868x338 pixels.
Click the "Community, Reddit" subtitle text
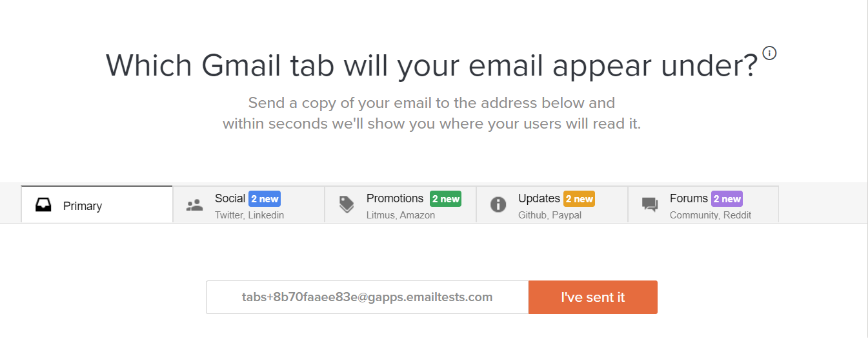(x=710, y=215)
